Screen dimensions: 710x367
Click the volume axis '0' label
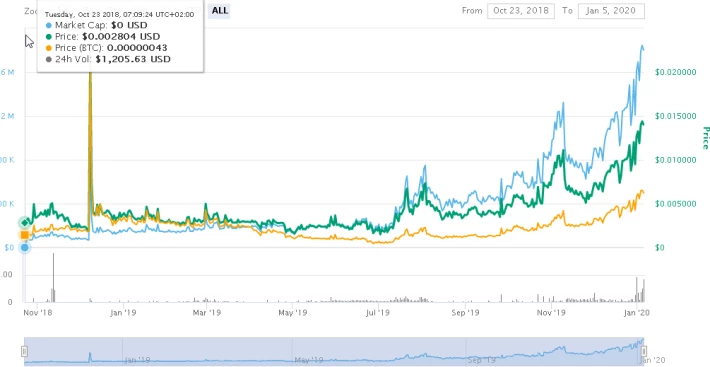tap(10, 302)
